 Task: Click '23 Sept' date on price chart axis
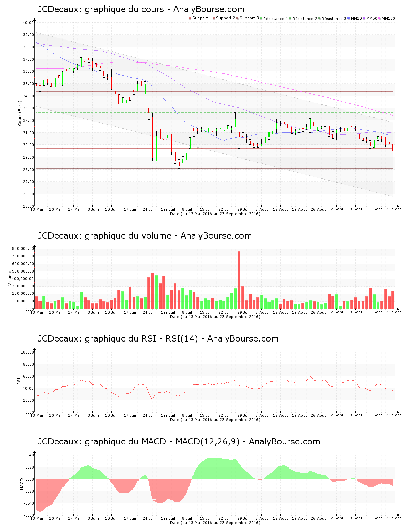(393, 209)
